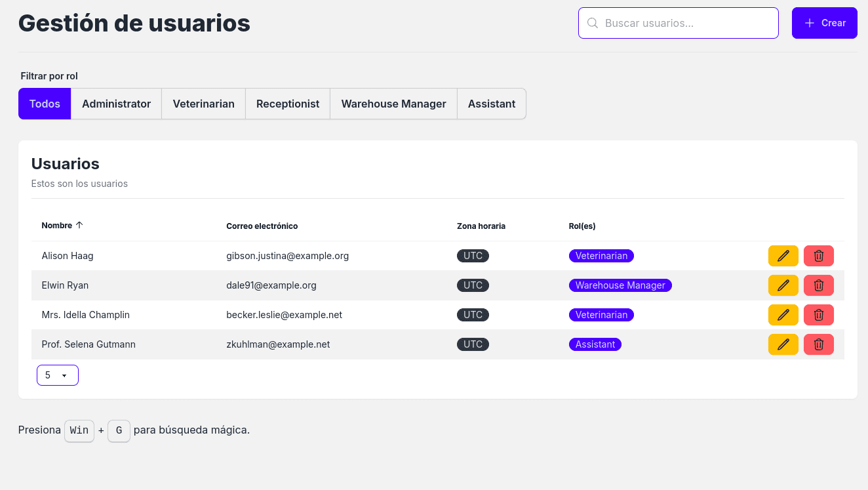Image resolution: width=868 pixels, height=490 pixels.
Task: Delete user Alison Haag with trash icon
Action: (818, 256)
